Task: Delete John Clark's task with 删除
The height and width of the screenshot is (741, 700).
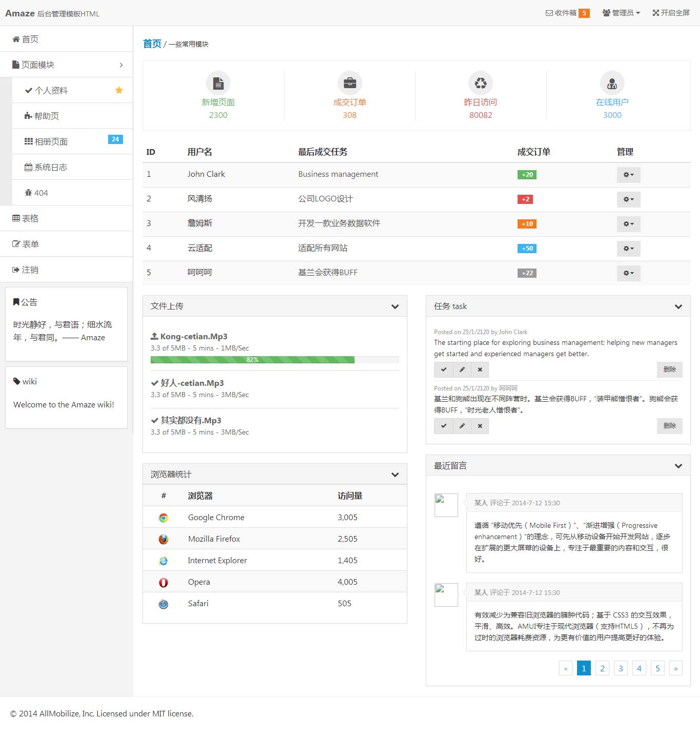Action: click(670, 369)
